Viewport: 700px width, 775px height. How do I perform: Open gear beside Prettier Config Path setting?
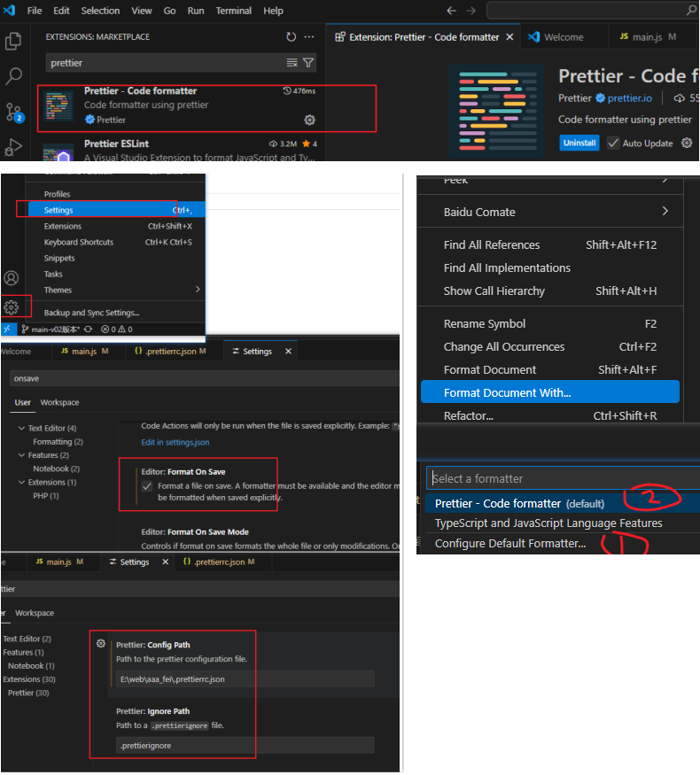(x=101, y=644)
